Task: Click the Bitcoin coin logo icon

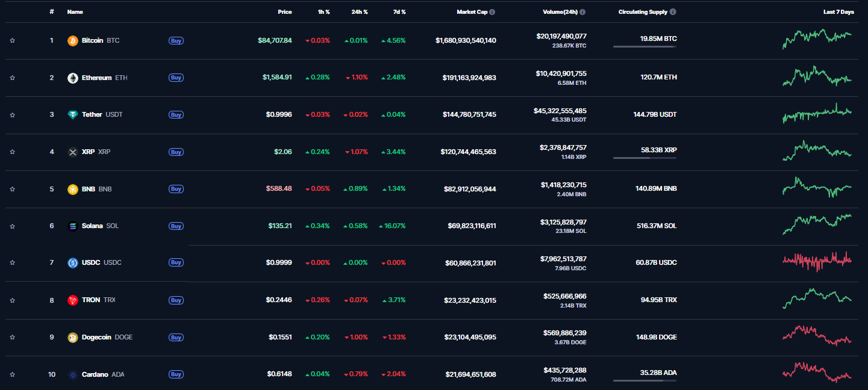Action: [73, 41]
